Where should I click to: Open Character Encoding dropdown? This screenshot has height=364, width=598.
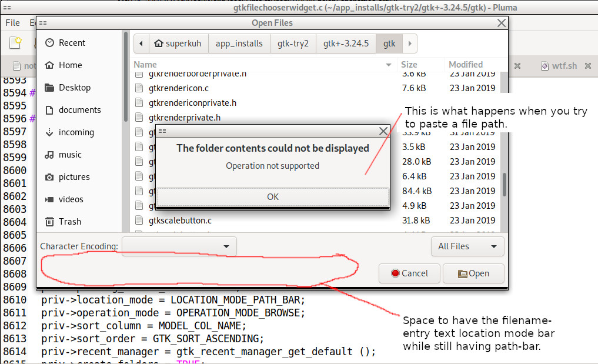point(179,246)
